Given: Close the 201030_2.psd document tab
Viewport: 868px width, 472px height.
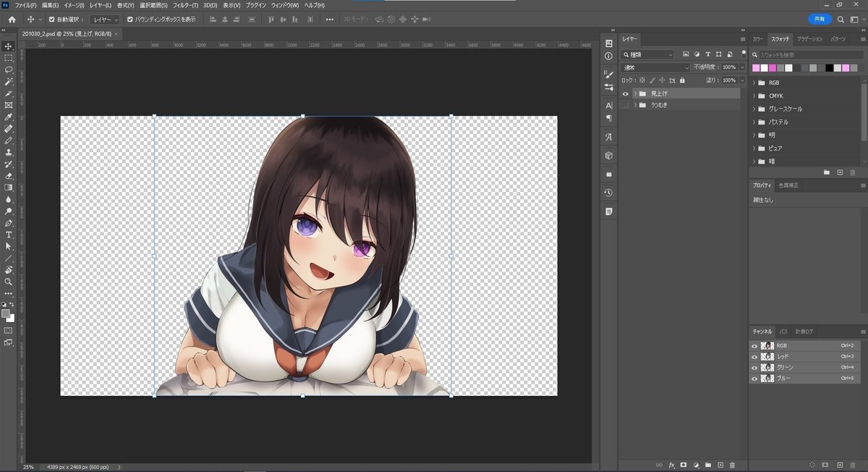Looking at the screenshot, I should [x=116, y=33].
